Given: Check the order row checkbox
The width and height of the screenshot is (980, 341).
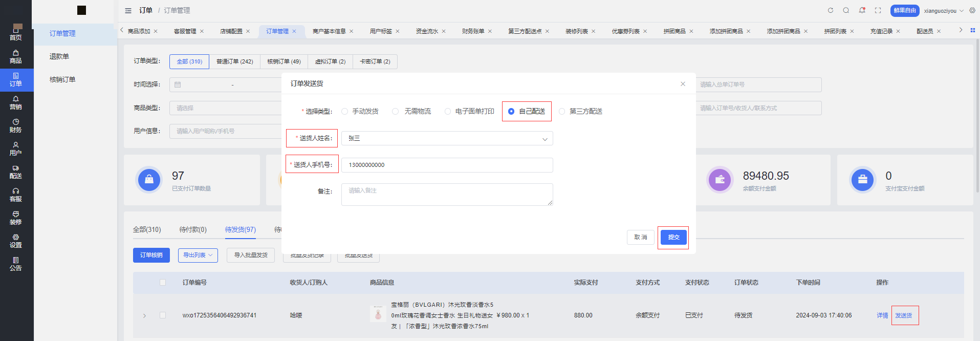Looking at the screenshot, I should point(163,315).
